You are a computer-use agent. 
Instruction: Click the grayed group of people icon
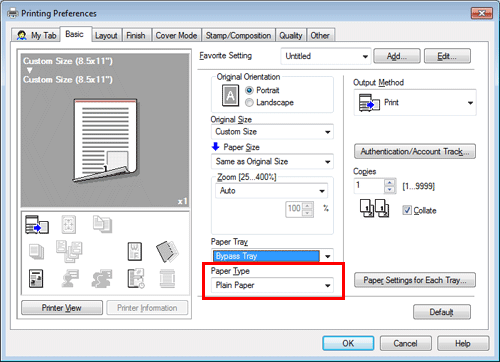[x=102, y=279]
